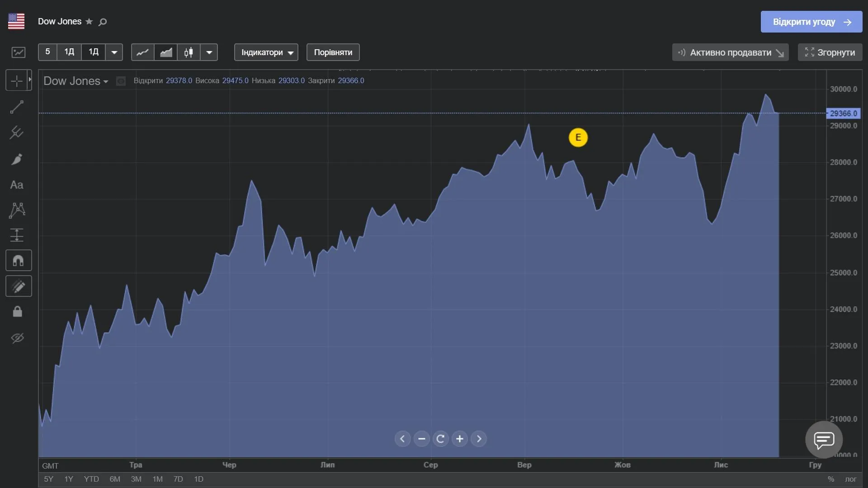Viewport: 868px width, 488px height.
Task: Select the 3M range
Action: point(136,479)
